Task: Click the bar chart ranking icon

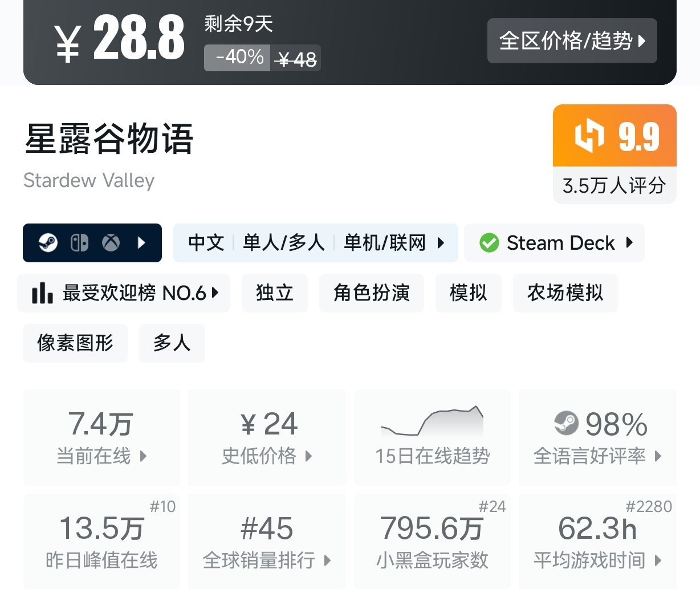Action: point(42,293)
